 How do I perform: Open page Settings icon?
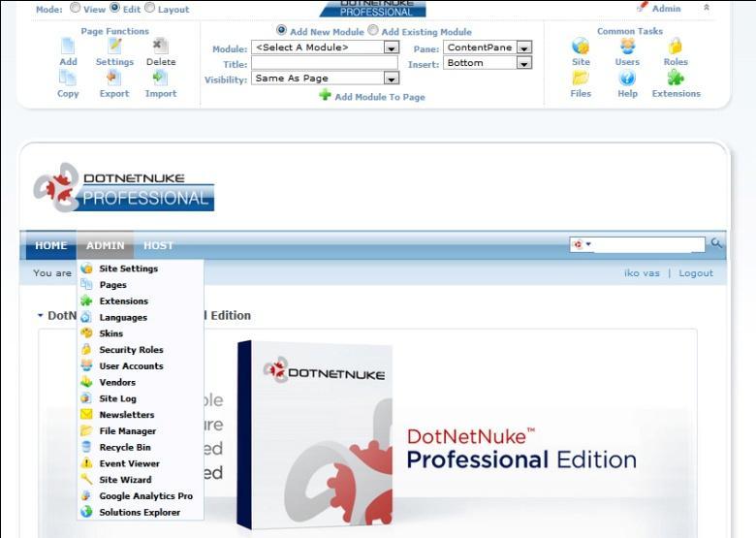(x=114, y=47)
